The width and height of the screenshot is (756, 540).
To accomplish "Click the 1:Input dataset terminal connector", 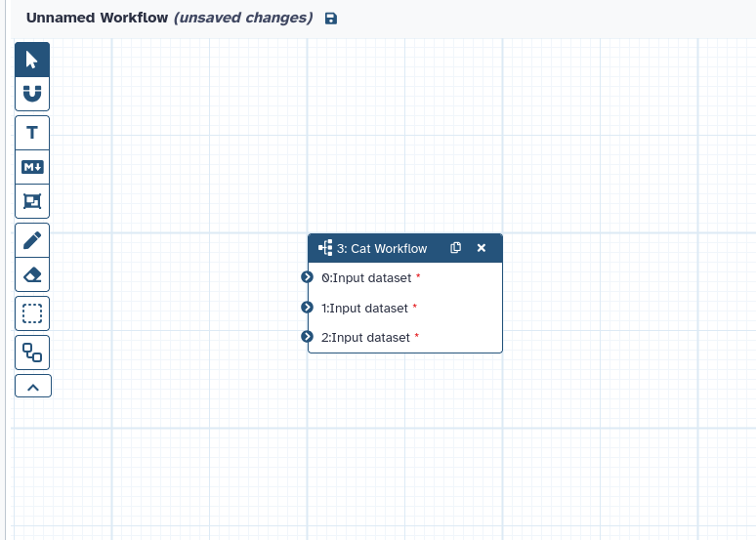I will click(308, 308).
